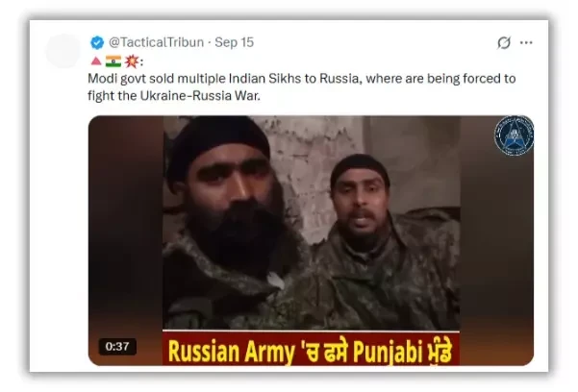Click the Indian flag emoji

pyautogui.click(x=113, y=61)
